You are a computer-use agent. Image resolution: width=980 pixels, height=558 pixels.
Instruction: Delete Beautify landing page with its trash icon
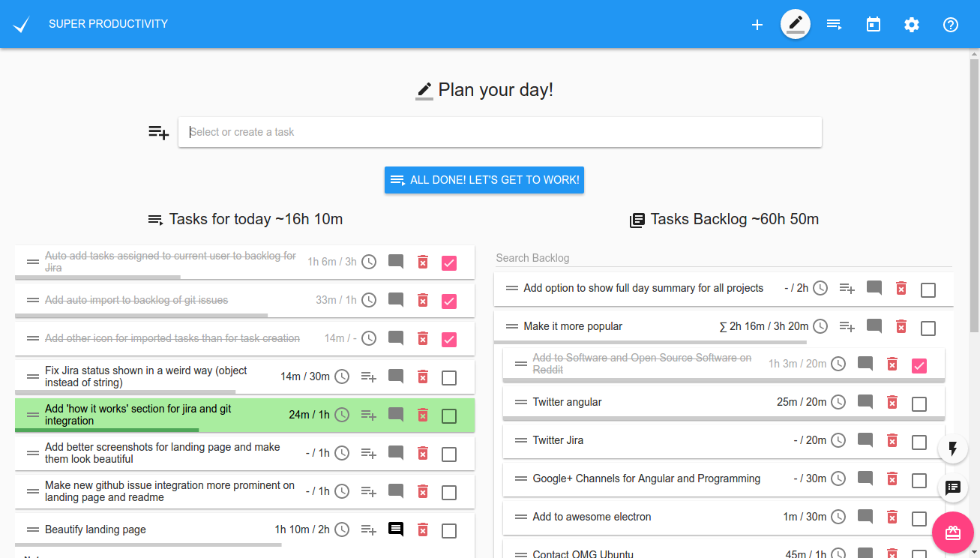(x=422, y=529)
